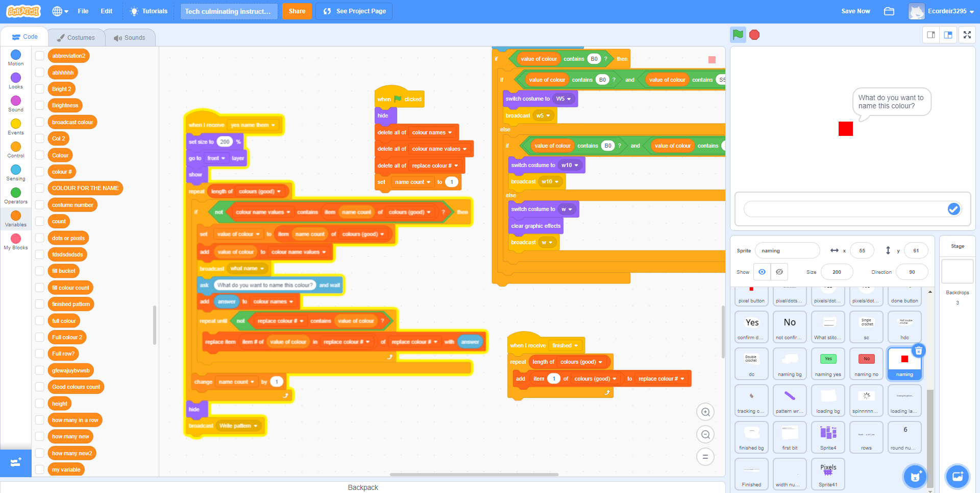
Task: Enable the height variable monitor checkbox
Action: coord(39,404)
